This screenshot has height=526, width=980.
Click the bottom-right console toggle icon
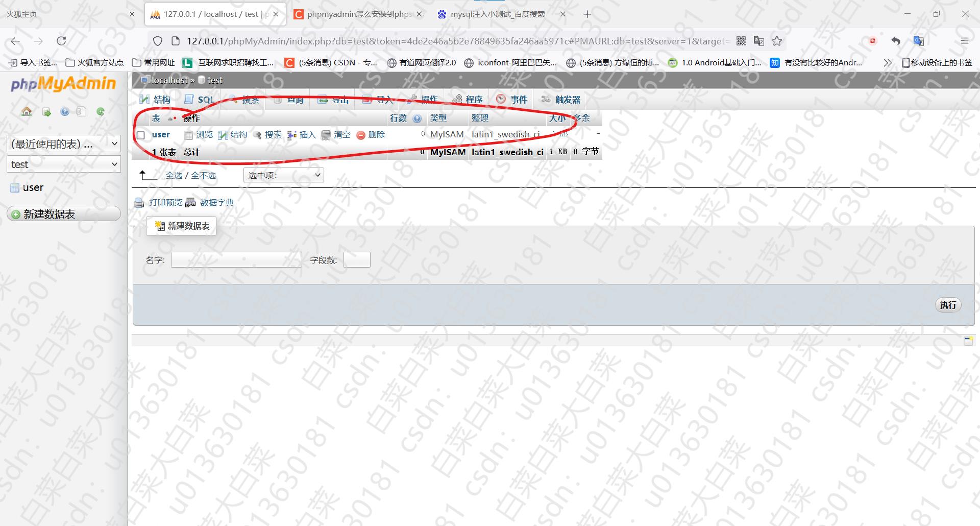968,341
